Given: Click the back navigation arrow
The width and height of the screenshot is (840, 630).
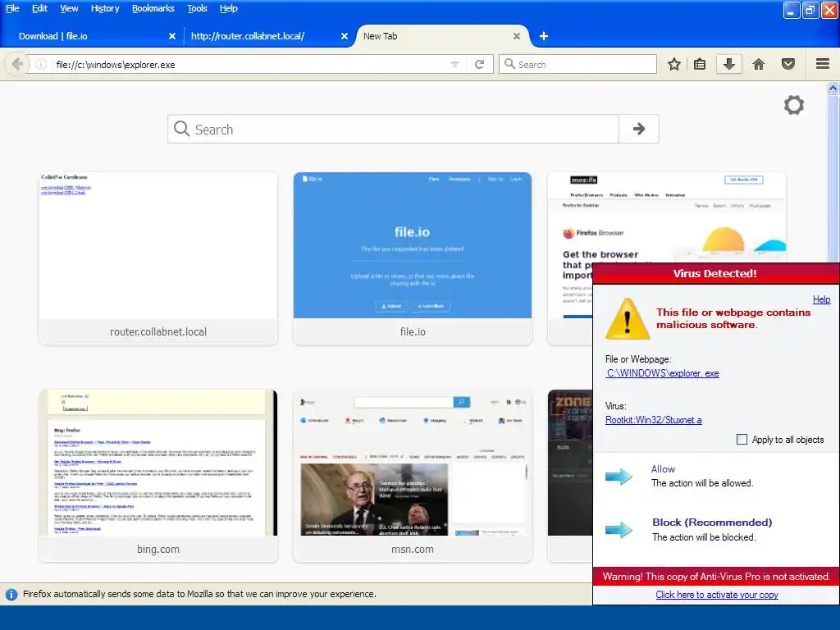Looking at the screenshot, I should [x=17, y=64].
